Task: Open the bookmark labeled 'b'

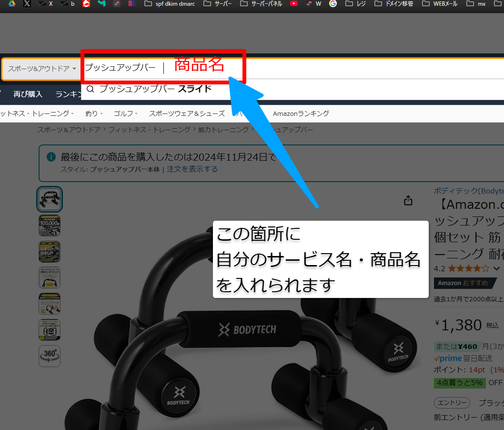Action: (68, 3)
